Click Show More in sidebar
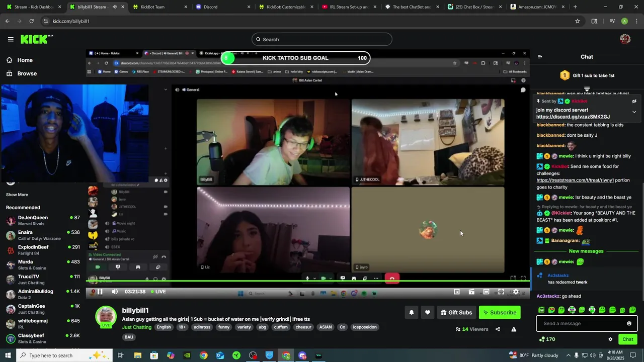This screenshot has width=644, height=362. click(x=17, y=195)
